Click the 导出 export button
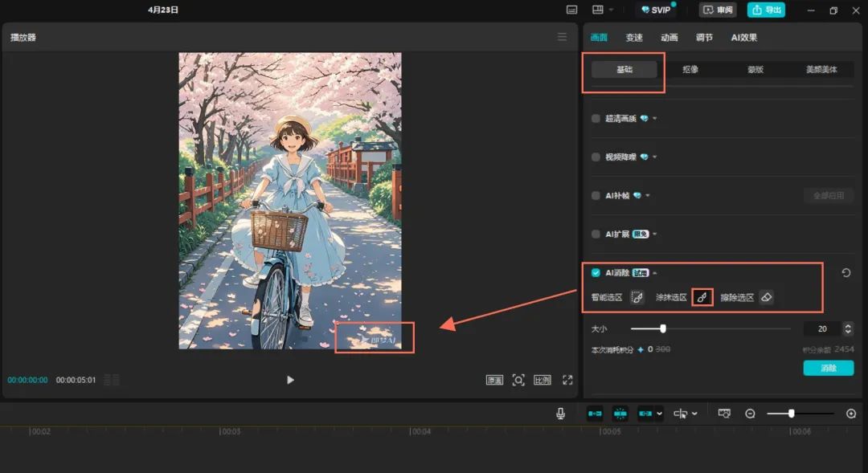This screenshot has height=473, width=868. (766, 10)
